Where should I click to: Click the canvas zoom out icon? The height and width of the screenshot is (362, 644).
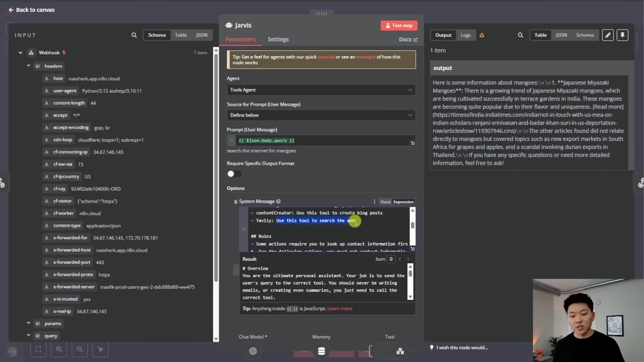pos(80,349)
